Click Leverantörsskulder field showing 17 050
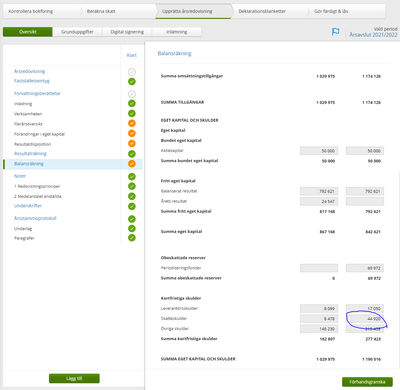 365,308
